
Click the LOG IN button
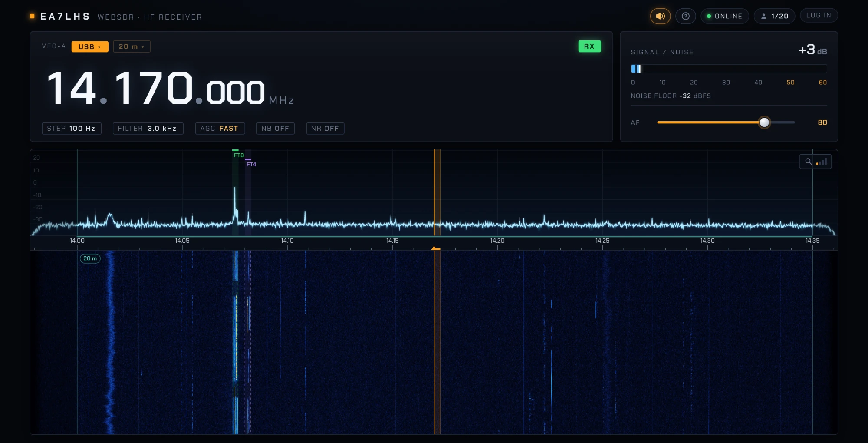(x=819, y=16)
